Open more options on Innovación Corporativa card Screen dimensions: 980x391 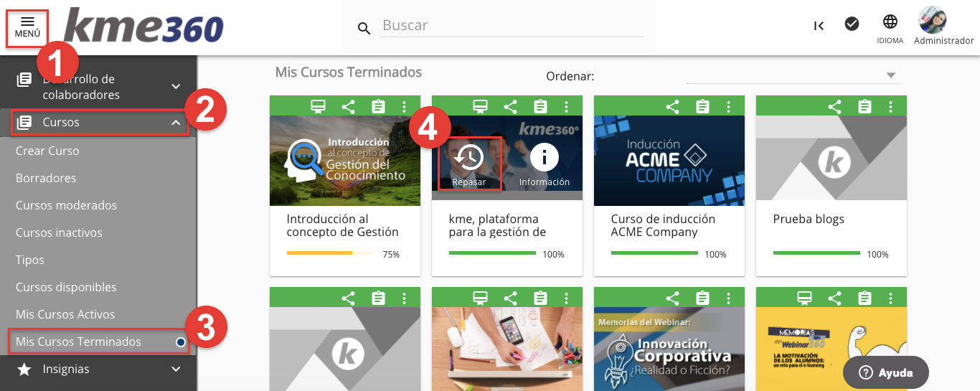coord(728,298)
